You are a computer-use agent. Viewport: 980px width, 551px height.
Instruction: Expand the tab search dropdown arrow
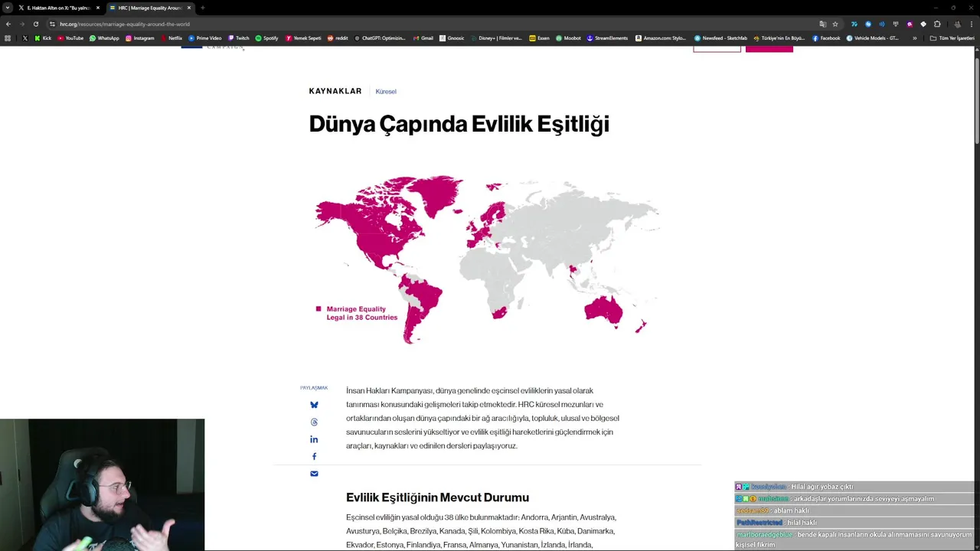point(8,8)
